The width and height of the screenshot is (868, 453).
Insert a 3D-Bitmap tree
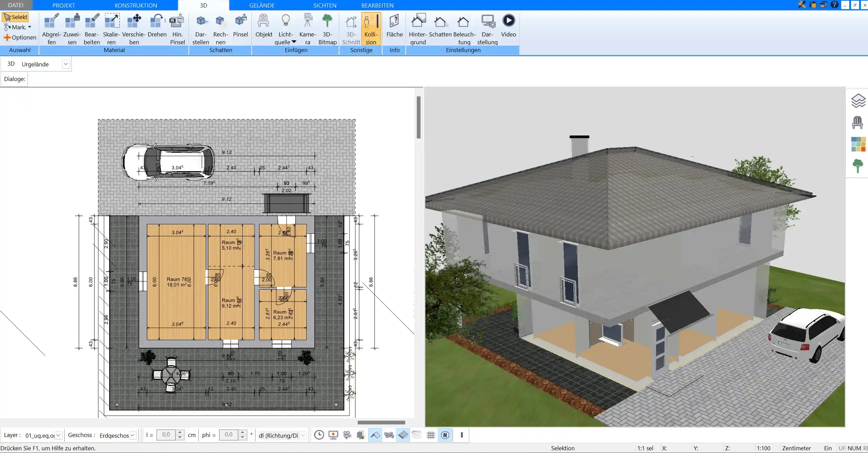[327, 29]
